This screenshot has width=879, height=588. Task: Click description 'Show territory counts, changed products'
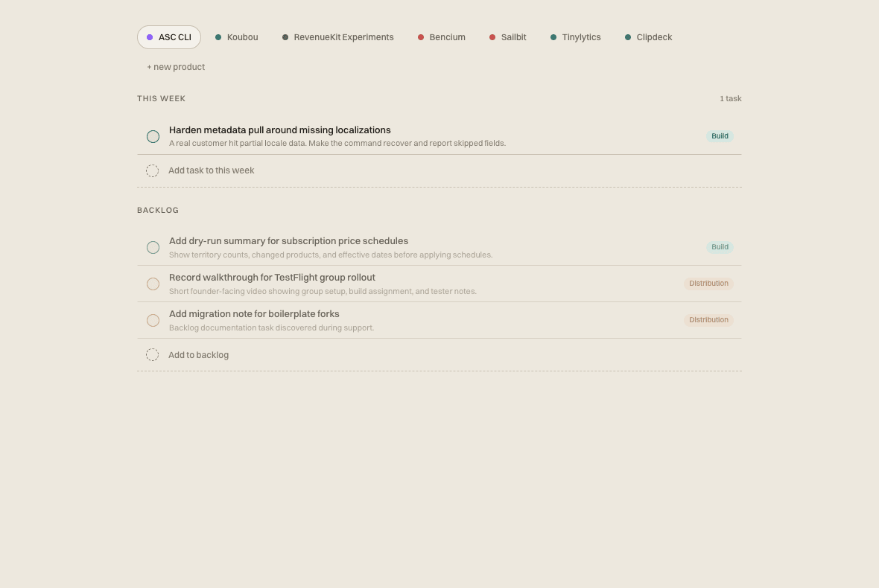[x=331, y=255]
